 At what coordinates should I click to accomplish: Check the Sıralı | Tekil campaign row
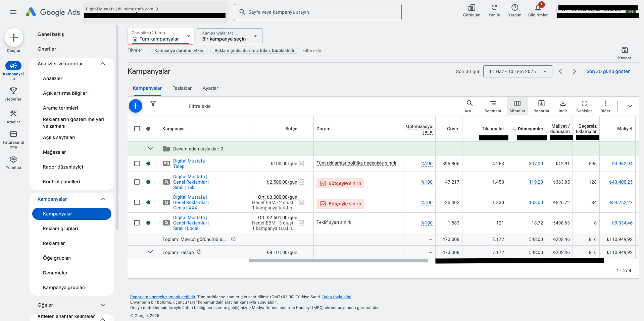(137, 182)
